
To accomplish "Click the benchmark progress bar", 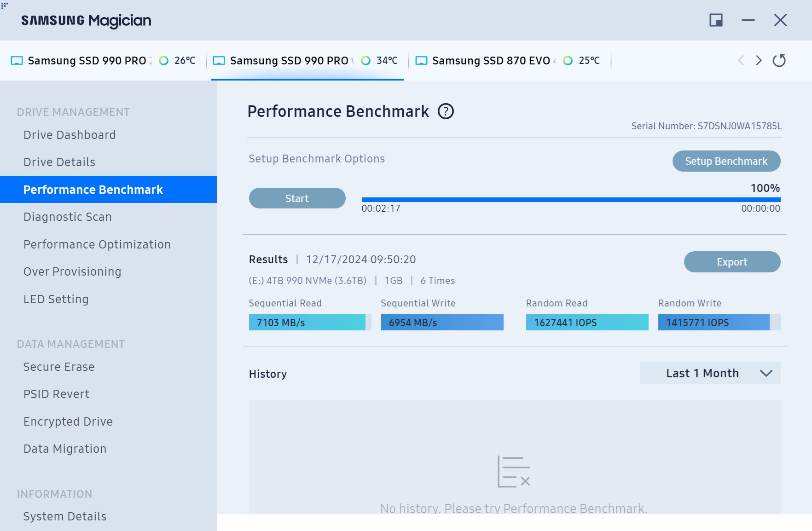I will pos(571,200).
